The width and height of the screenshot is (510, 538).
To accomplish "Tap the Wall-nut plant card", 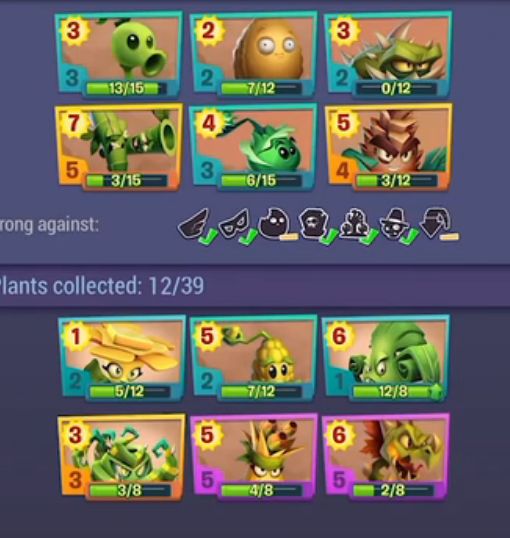I will point(253,55).
